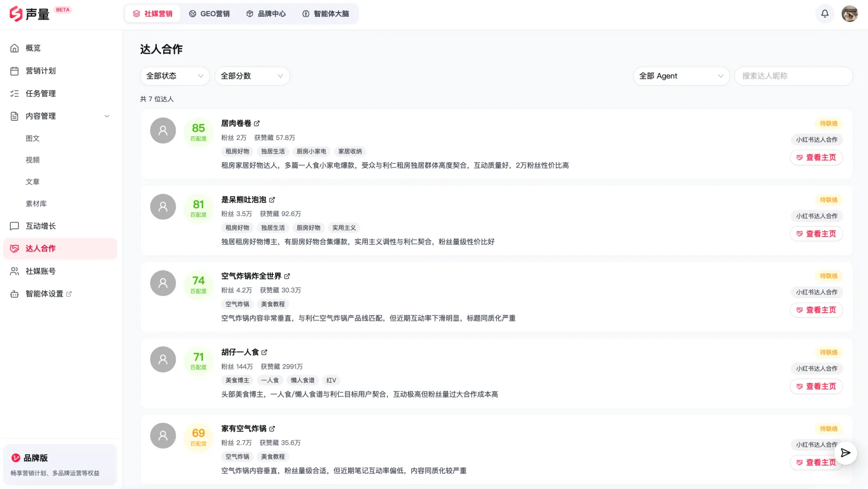This screenshot has height=489, width=868.
Task: Click the 达人合作 sidebar item
Action: [x=60, y=248]
